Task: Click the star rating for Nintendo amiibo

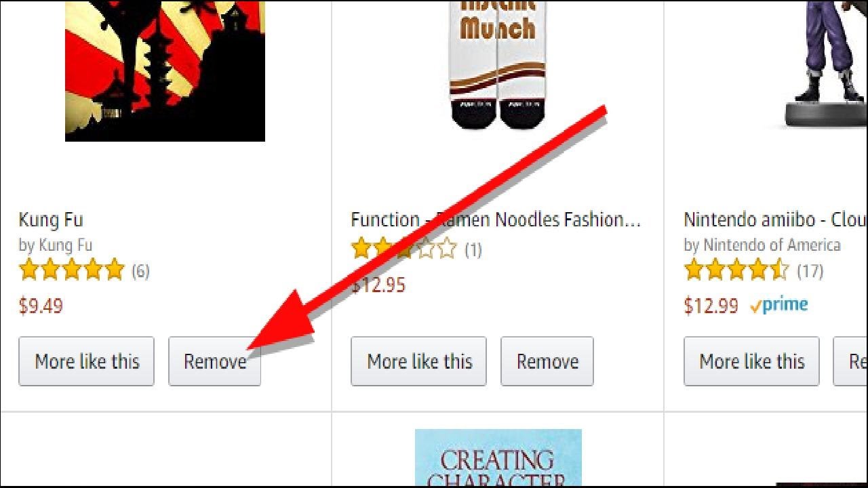Action: (737, 270)
